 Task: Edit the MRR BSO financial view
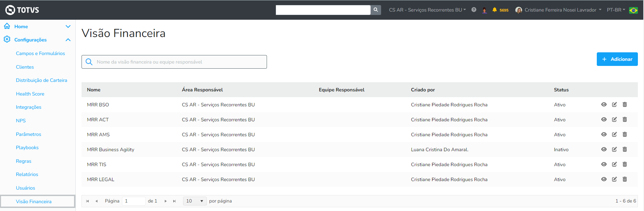click(x=614, y=105)
